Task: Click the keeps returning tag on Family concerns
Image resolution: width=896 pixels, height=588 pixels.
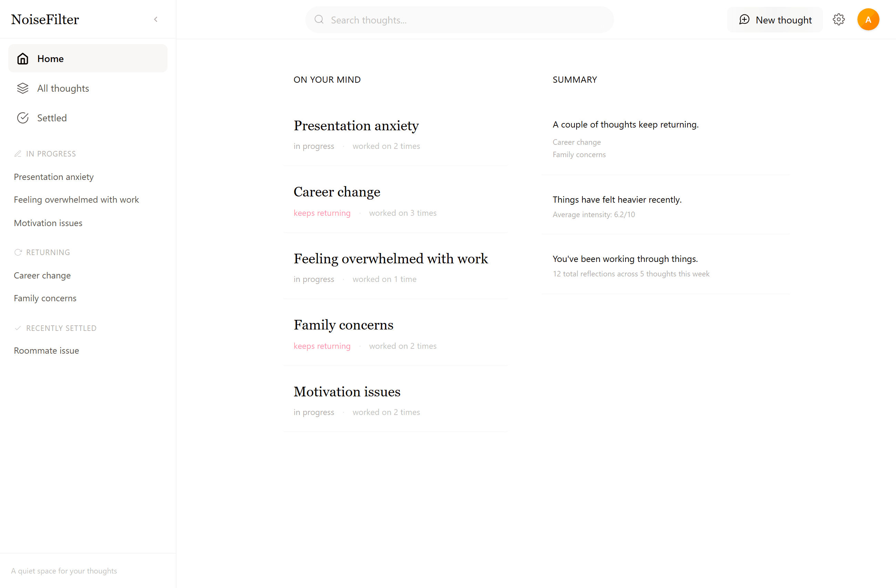Action: coord(322,346)
